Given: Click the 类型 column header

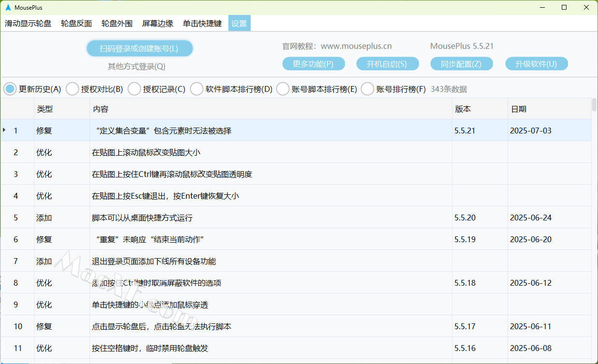Looking at the screenshot, I should (62, 109).
